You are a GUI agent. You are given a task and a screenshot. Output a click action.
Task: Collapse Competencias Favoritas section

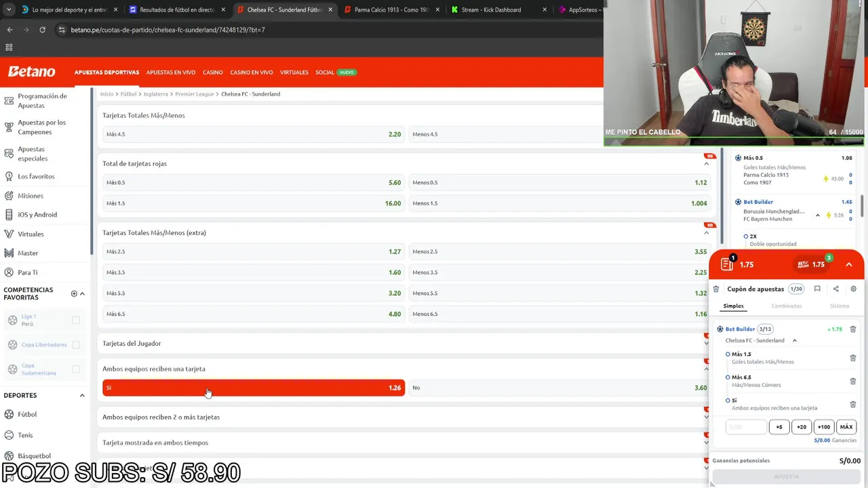point(82,293)
